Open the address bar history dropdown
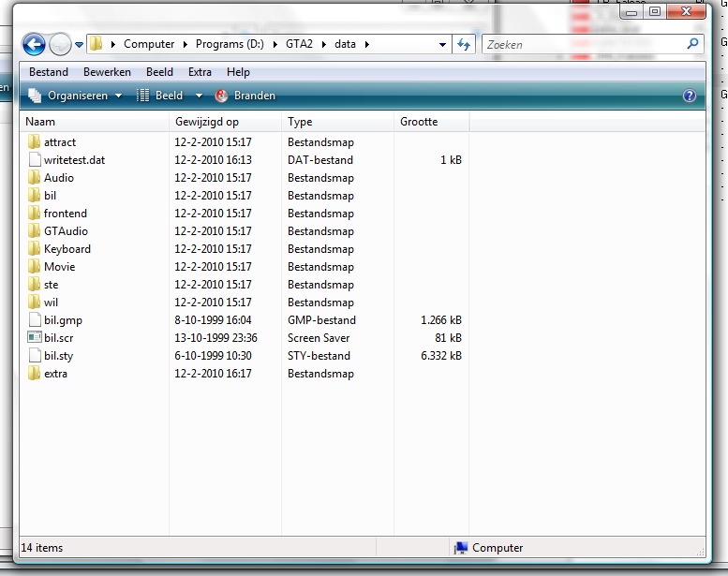This screenshot has width=728, height=576. coord(442,44)
